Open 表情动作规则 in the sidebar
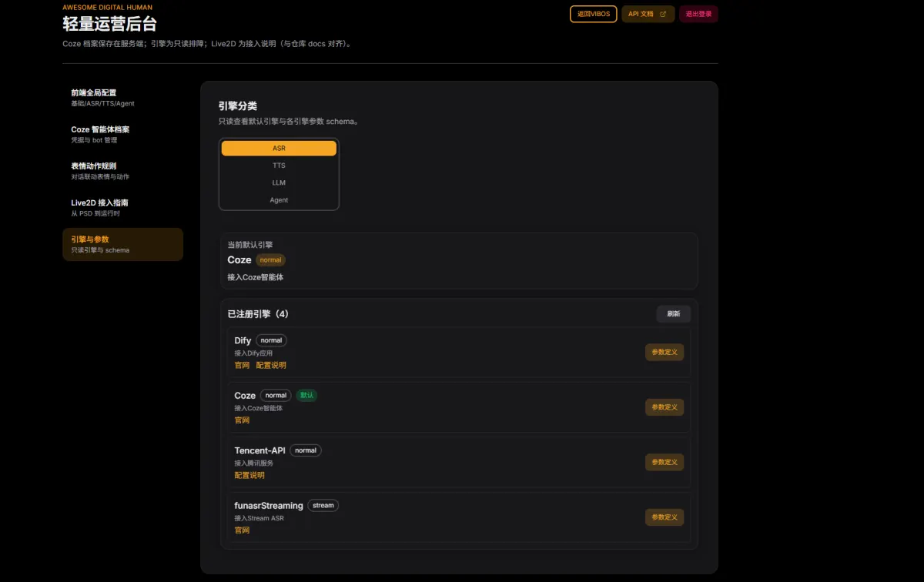924x582 pixels. coord(122,171)
